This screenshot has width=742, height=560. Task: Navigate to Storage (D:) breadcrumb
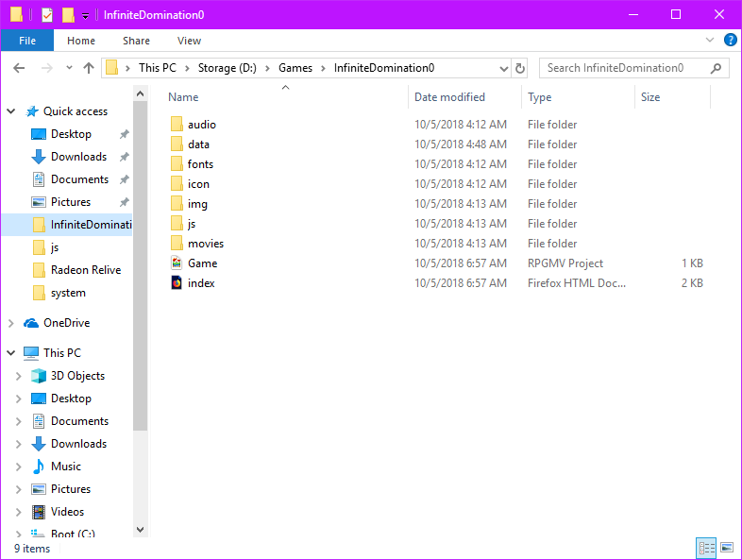pyautogui.click(x=228, y=68)
